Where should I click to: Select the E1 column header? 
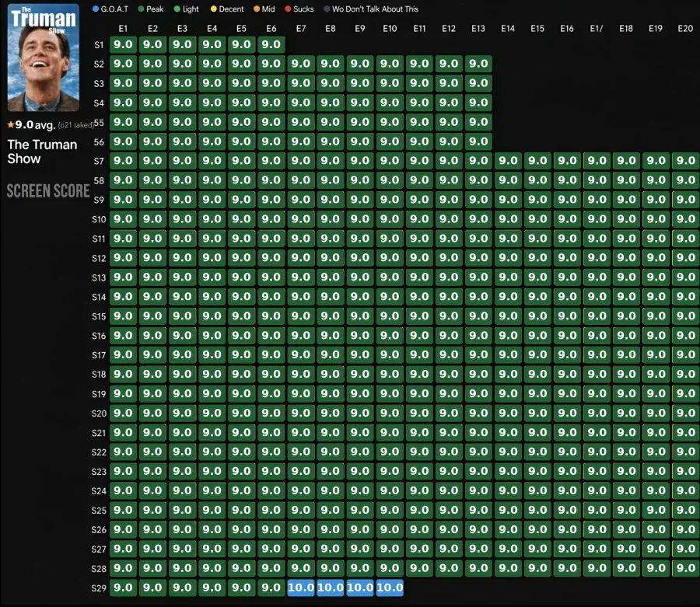123,29
